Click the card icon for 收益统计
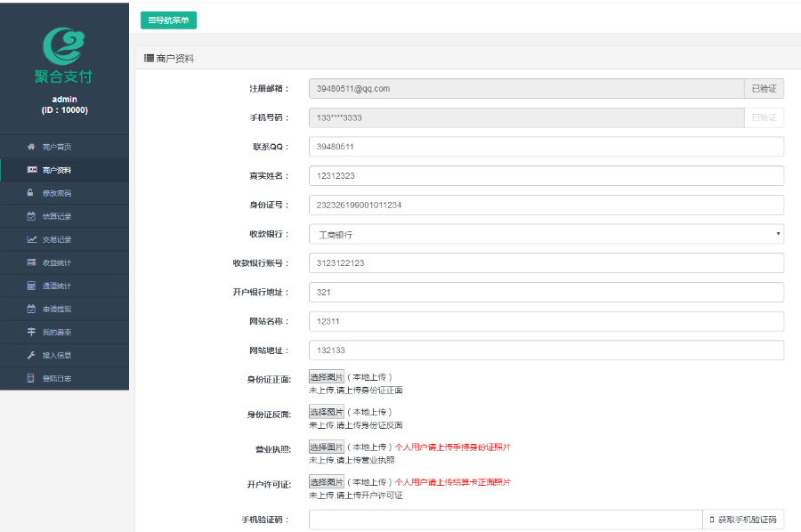The height and width of the screenshot is (532, 801). coord(32,262)
